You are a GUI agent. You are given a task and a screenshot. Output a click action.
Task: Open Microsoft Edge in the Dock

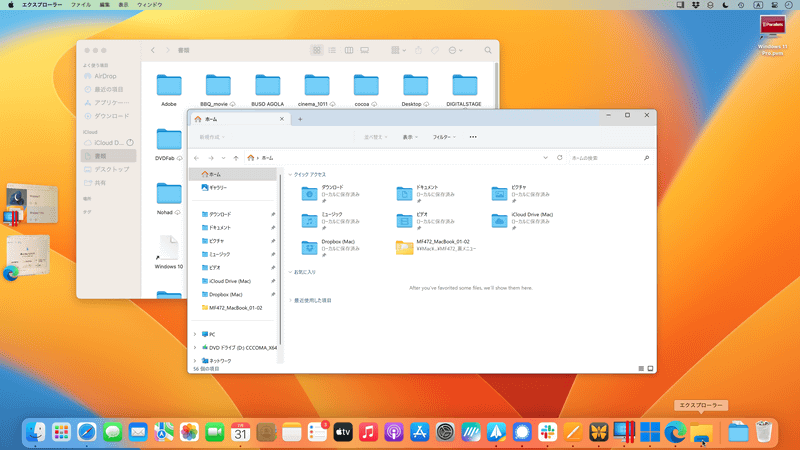(675, 432)
